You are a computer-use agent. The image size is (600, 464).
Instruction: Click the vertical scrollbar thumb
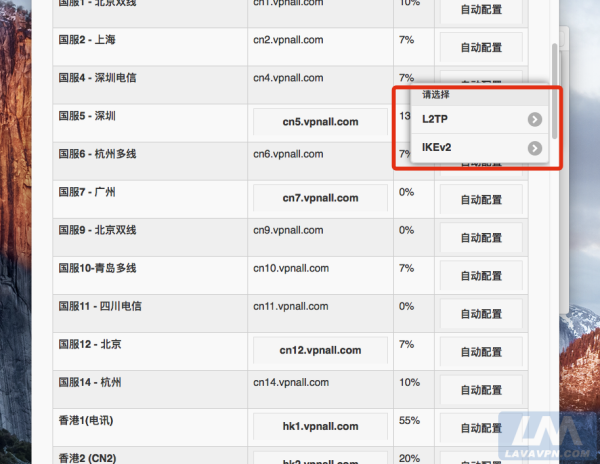pyautogui.click(x=554, y=91)
